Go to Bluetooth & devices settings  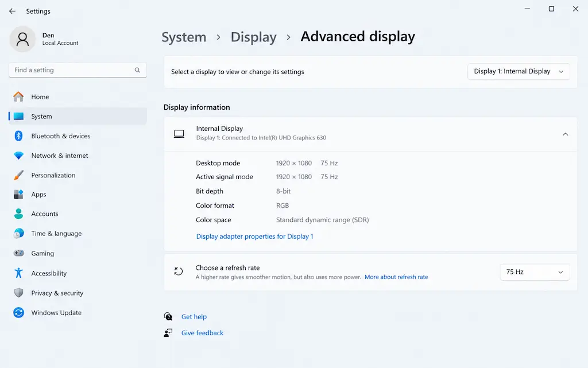(x=78, y=136)
